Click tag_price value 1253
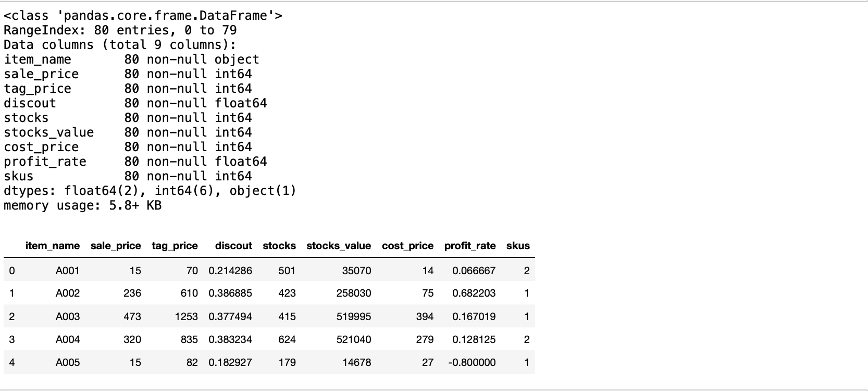Viewport: 868px width, 391px height. click(187, 316)
